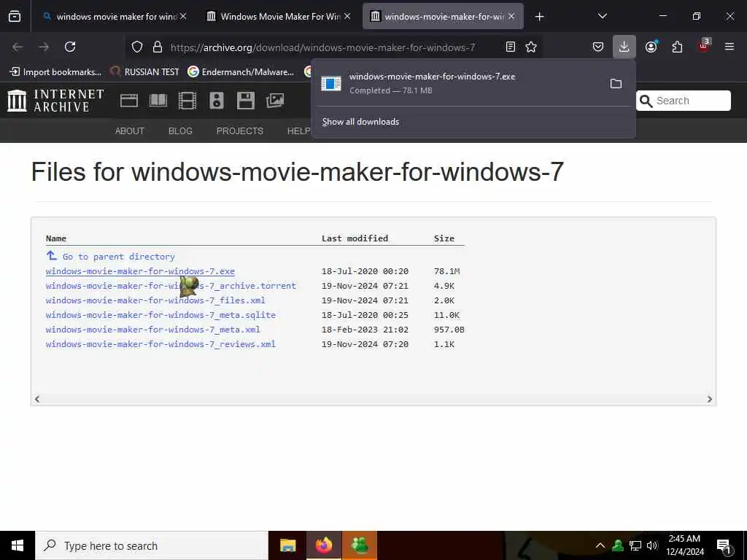Toggle the downloads panel toolbar button
This screenshot has width=747, height=560.
[624, 47]
